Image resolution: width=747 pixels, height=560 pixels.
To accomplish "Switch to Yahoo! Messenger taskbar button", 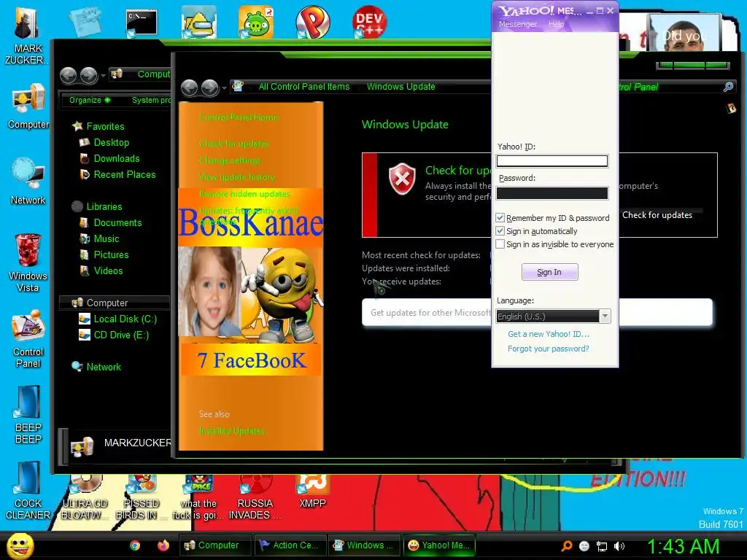I will pos(439,545).
